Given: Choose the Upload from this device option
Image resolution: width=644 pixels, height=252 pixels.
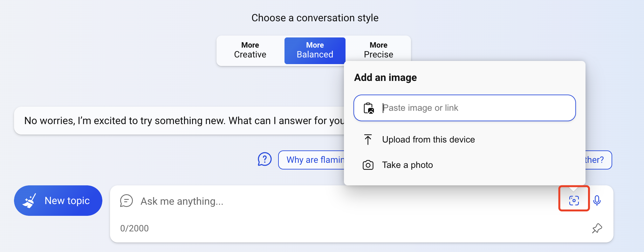Looking at the screenshot, I should [428, 139].
